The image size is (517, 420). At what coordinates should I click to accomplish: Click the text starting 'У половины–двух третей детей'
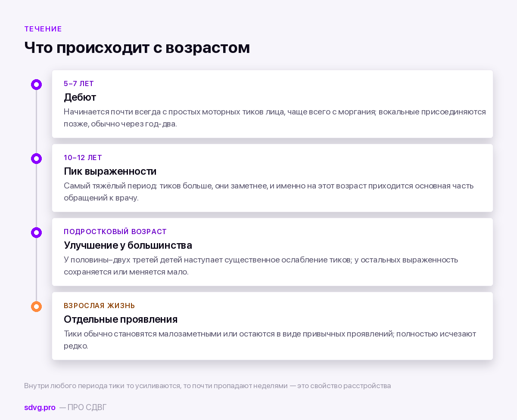(261, 266)
